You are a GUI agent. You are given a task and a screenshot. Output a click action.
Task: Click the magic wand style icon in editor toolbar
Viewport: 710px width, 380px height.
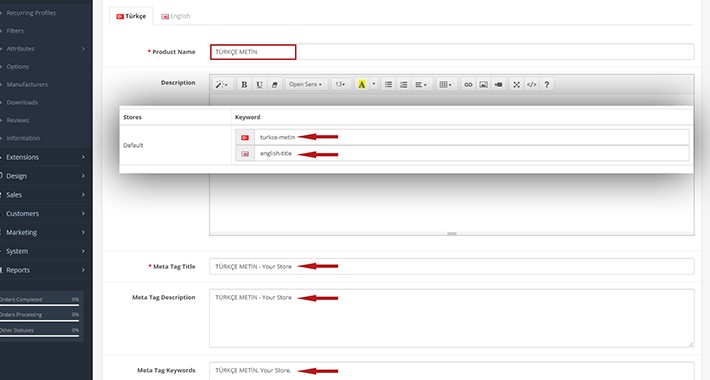[223, 84]
